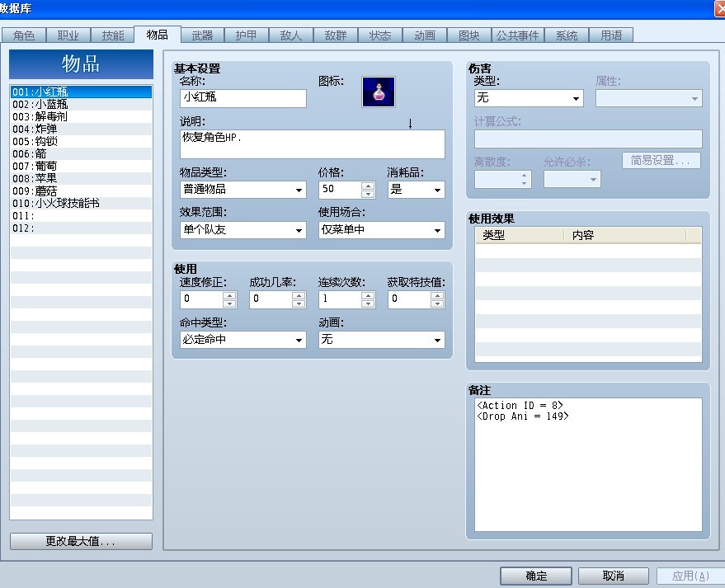Open the 动画 tab
This screenshot has width=725, height=588.
point(425,35)
